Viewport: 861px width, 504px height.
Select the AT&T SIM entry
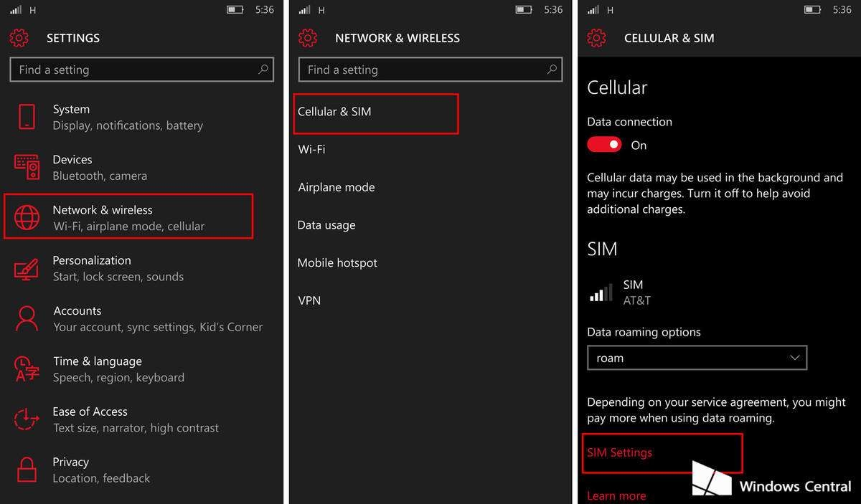tap(635, 293)
